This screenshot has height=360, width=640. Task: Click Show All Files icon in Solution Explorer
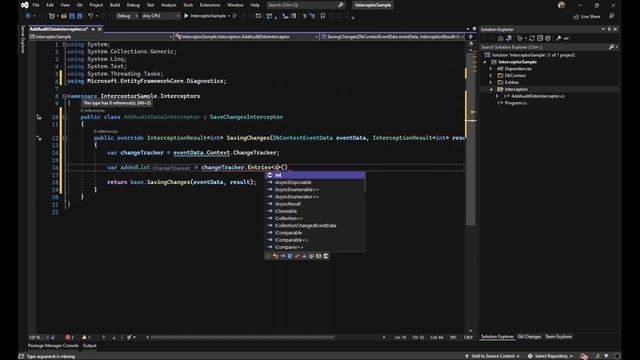coord(548,38)
